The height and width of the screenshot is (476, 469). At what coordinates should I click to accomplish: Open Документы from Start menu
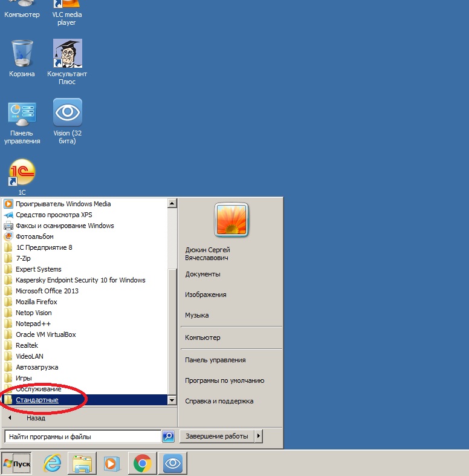click(203, 274)
